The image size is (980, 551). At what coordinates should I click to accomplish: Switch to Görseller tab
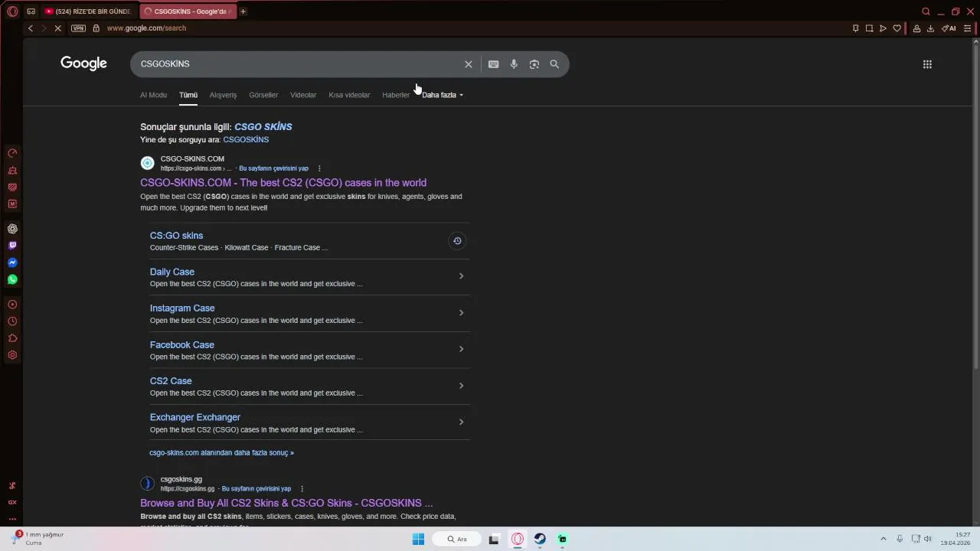(x=263, y=95)
